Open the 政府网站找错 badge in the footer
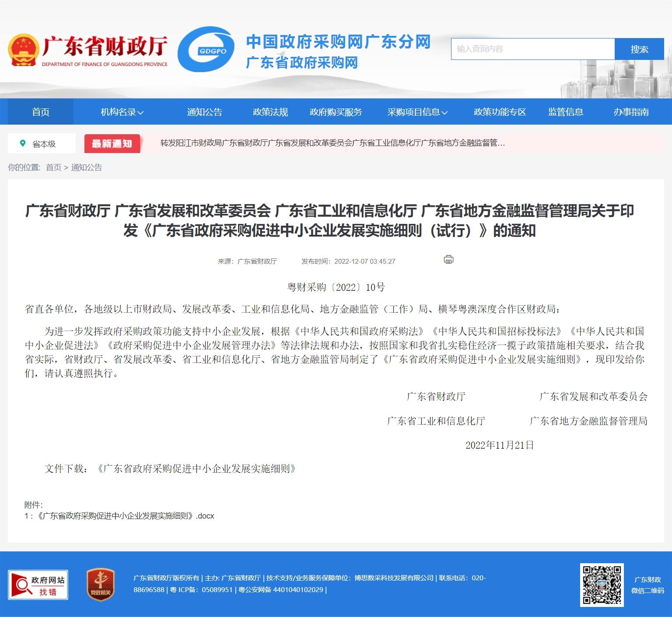Image resolution: width=672 pixels, height=617 pixels. (38, 585)
